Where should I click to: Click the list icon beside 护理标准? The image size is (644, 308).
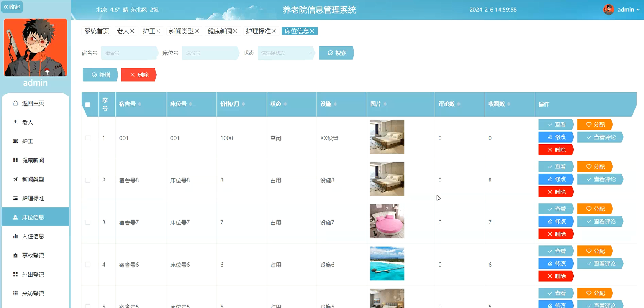point(15,198)
